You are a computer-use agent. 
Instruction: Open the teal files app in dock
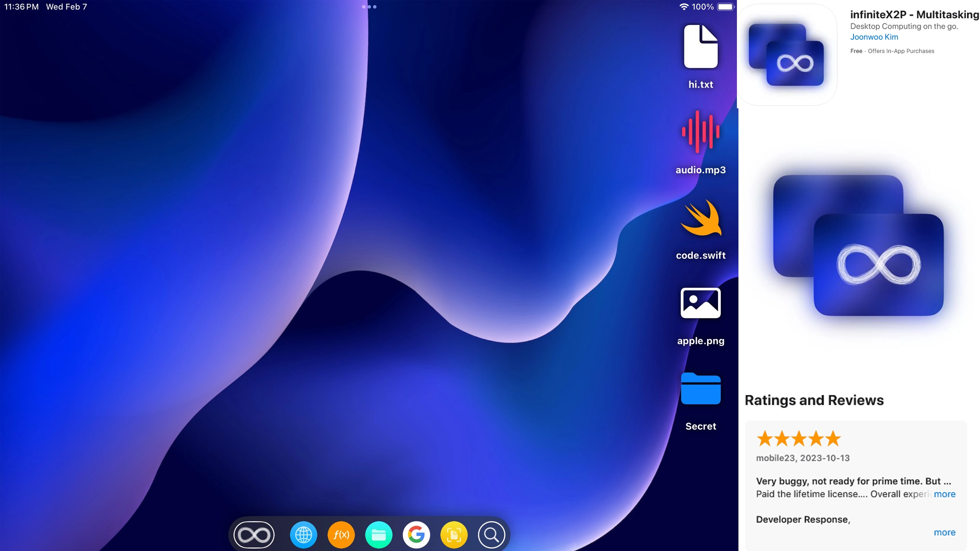tap(379, 535)
